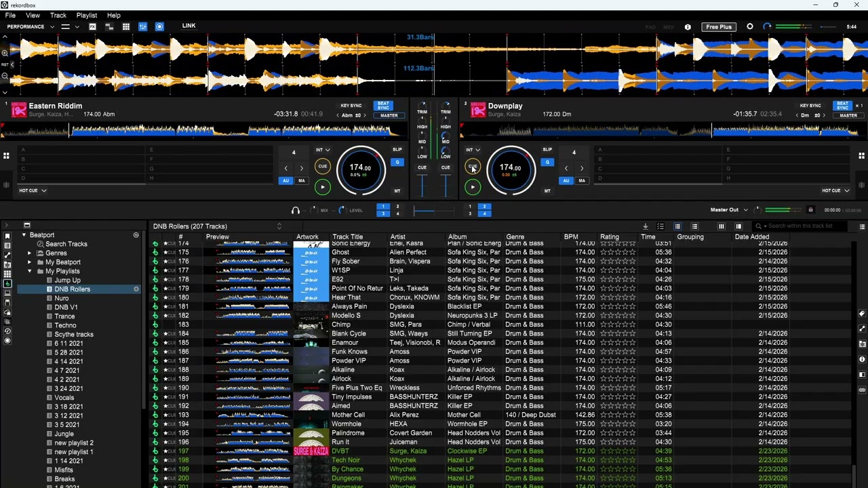This screenshot has height=488, width=868.
Task: Open the Playlist menu
Action: (87, 15)
